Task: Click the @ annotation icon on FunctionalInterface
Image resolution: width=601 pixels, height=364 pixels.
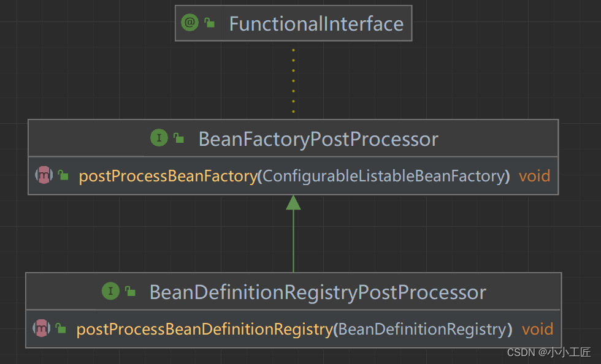Action: (190, 23)
